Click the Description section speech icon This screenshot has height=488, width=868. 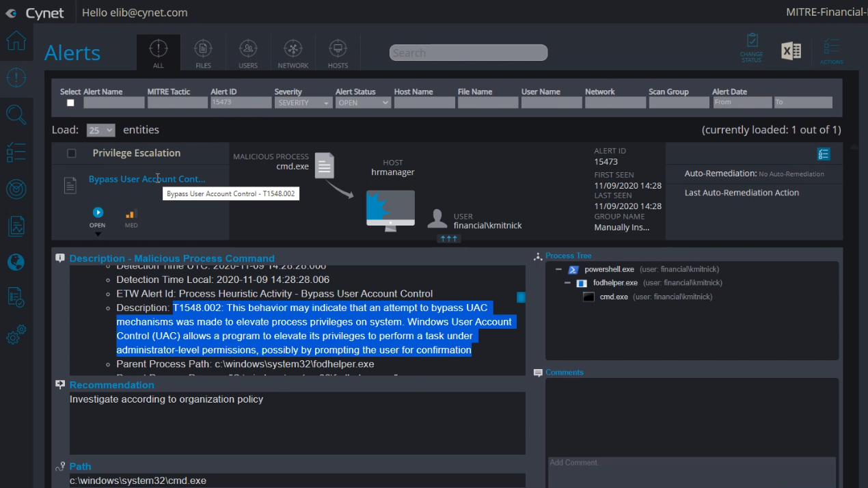pos(60,258)
